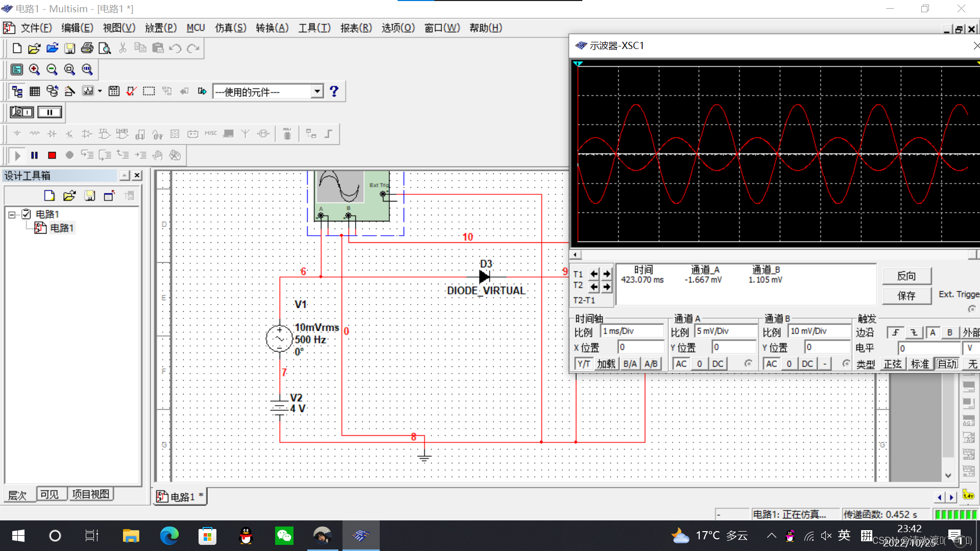The width and height of the screenshot is (980, 551).
Task: Pause the running simulation
Action: (35, 155)
